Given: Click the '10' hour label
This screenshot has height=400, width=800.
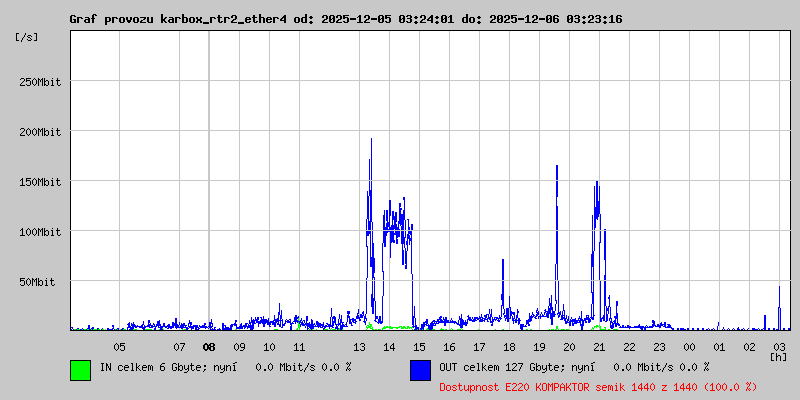Looking at the screenshot, I should coord(269,347).
